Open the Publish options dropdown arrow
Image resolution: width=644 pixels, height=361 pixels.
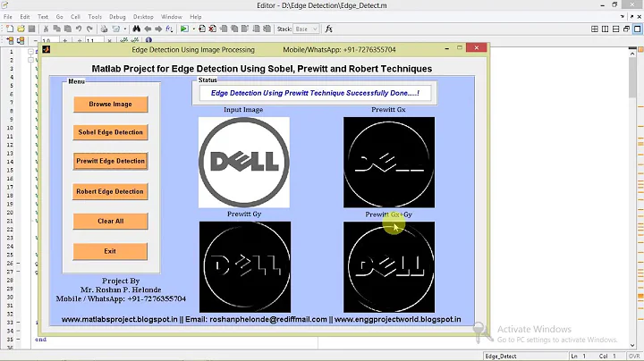(125, 29)
